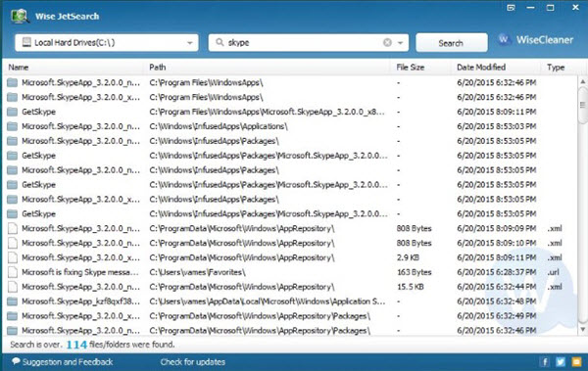Click the Wise JetSearch title text
588x371 pixels.
coord(67,16)
